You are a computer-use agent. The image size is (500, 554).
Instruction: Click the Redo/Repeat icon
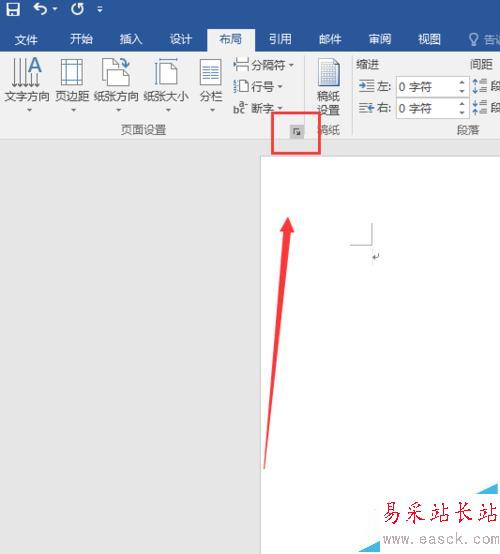pyautogui.click(x=77, y=9)
